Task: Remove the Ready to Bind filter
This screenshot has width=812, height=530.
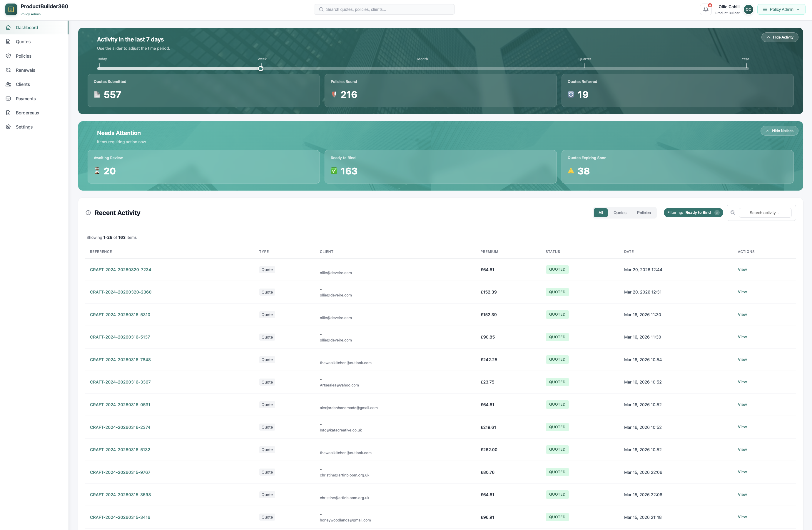Action: click(717, 213)
